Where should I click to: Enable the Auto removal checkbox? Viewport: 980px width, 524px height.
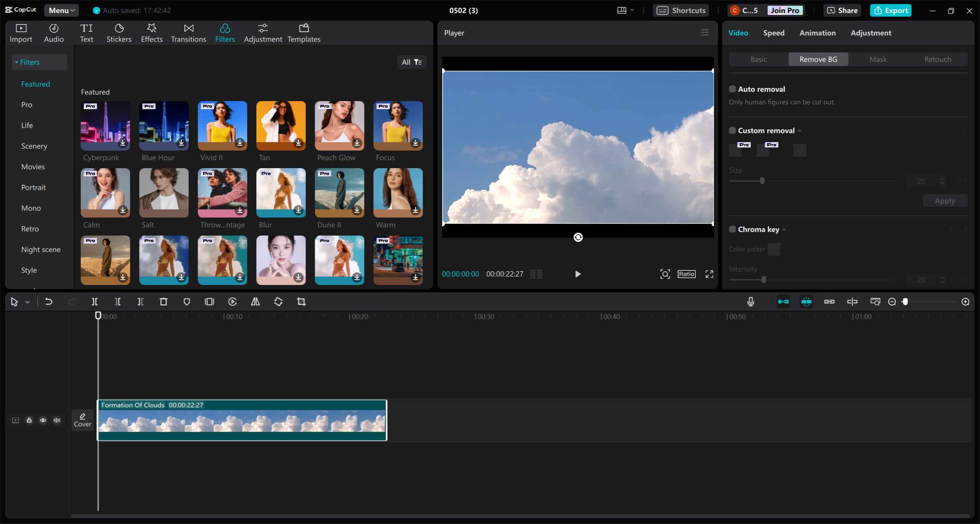tap(732, 89)
